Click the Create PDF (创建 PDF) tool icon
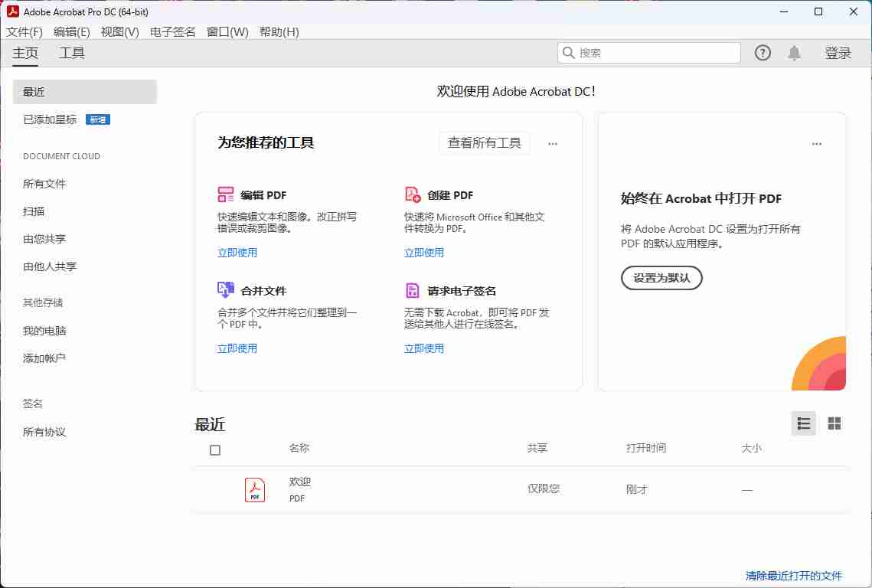 coord(413,194)
